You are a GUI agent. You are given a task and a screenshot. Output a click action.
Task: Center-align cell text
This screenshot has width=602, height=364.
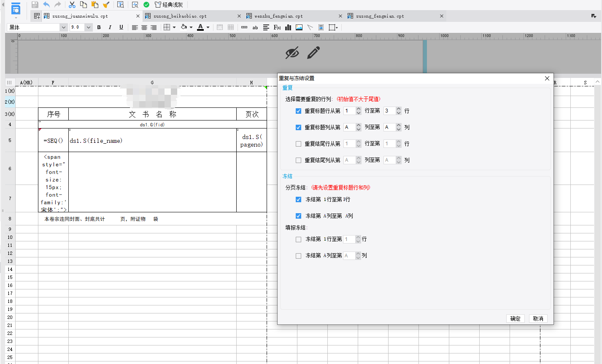click(x=144, y=27)
